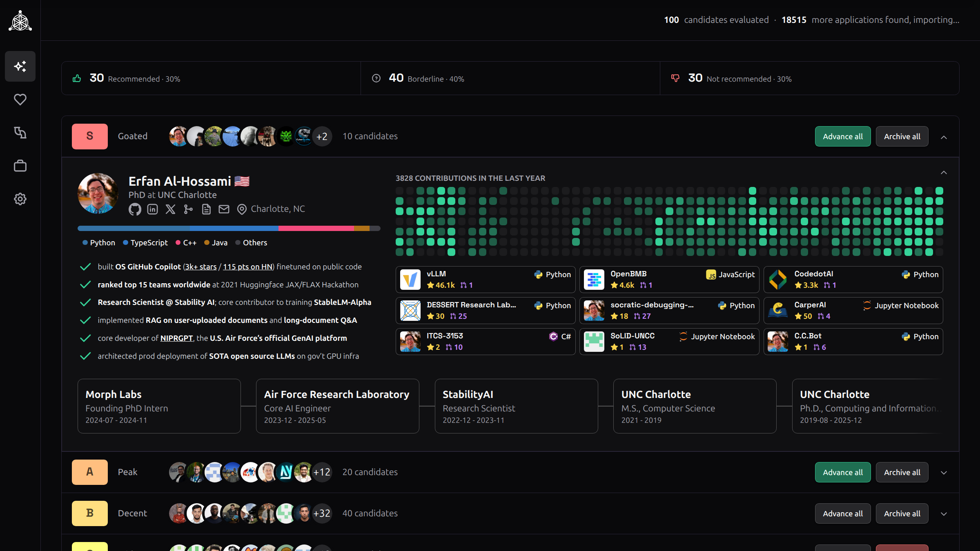Open Erfan's GitHub profile icon

pyautogui.click(x=135, y=209)
